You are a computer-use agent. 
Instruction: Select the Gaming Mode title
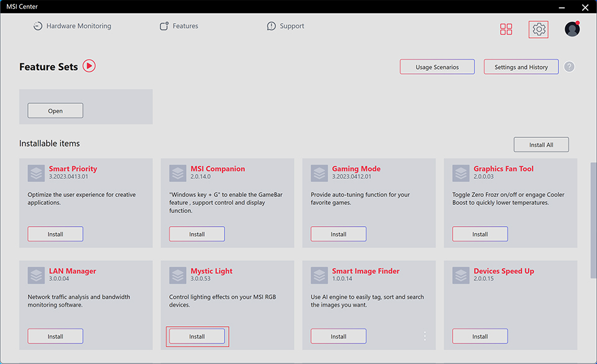[356, 168]
